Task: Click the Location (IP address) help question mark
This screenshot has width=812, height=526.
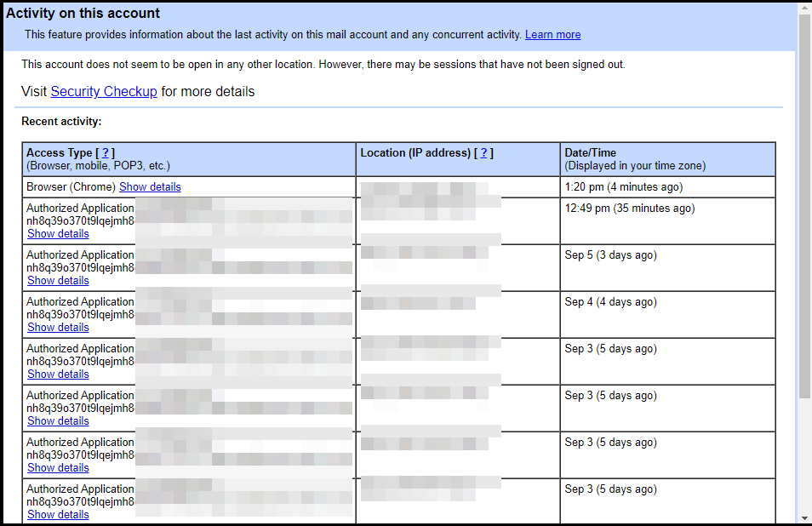Action: pos(483,153)
